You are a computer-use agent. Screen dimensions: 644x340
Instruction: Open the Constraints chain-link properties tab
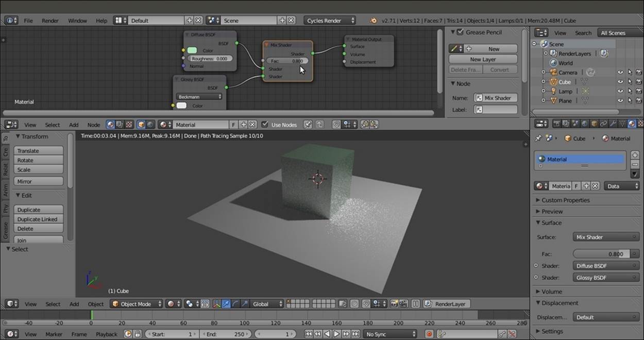603,124
